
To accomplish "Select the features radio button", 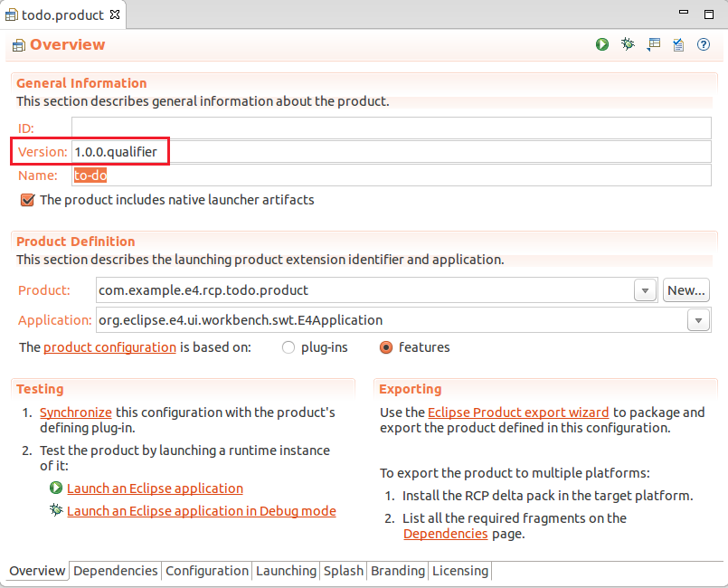I will 386,347.
